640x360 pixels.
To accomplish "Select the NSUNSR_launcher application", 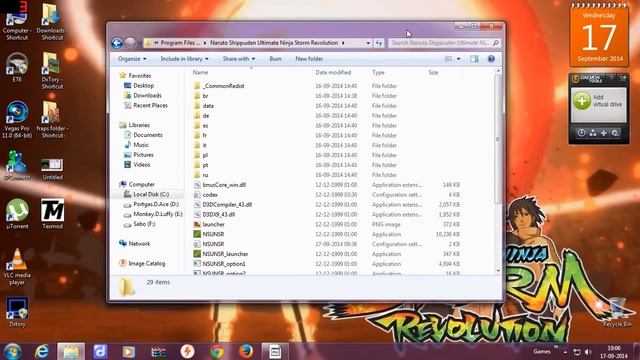I will (225, 254).
